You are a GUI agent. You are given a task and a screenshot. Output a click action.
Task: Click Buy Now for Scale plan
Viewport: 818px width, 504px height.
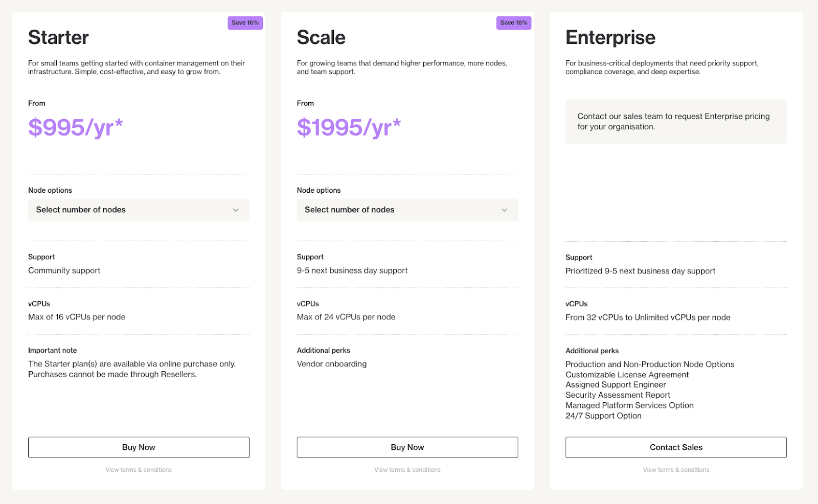407,447
